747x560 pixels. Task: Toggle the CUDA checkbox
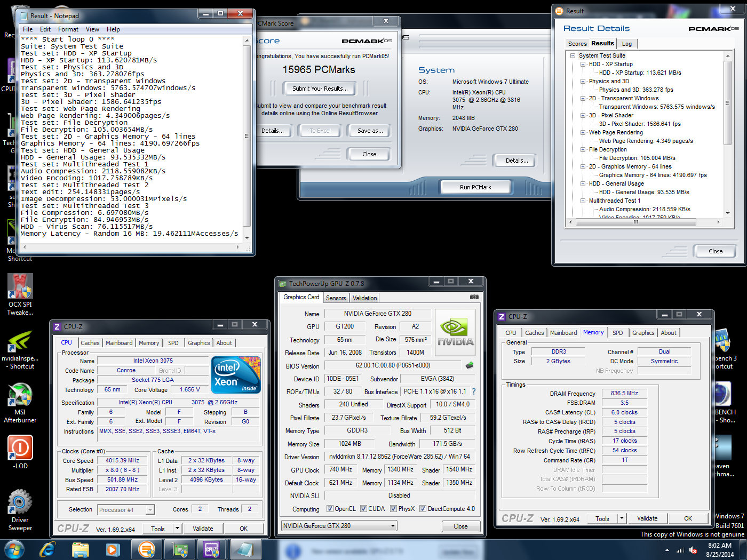[363, 509]
